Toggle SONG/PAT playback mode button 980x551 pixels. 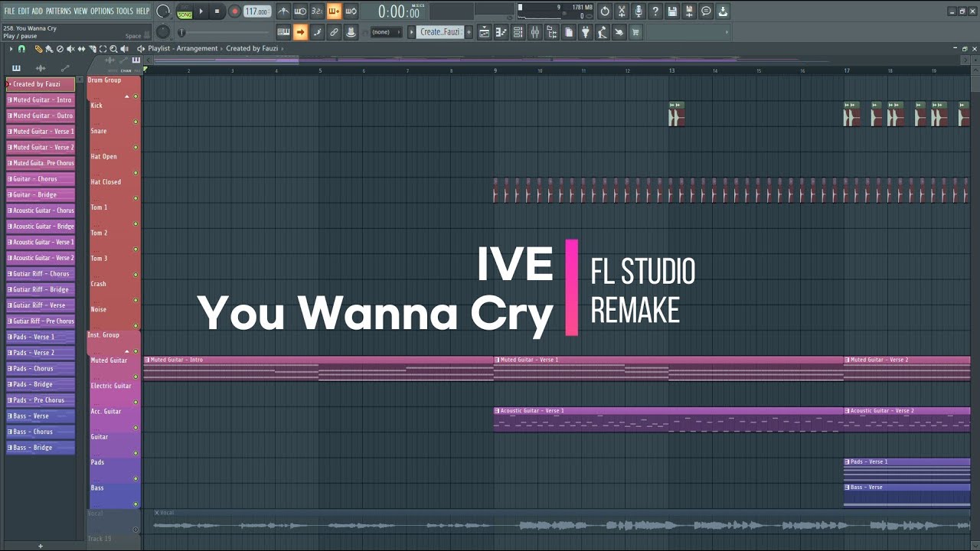(185, 11)
